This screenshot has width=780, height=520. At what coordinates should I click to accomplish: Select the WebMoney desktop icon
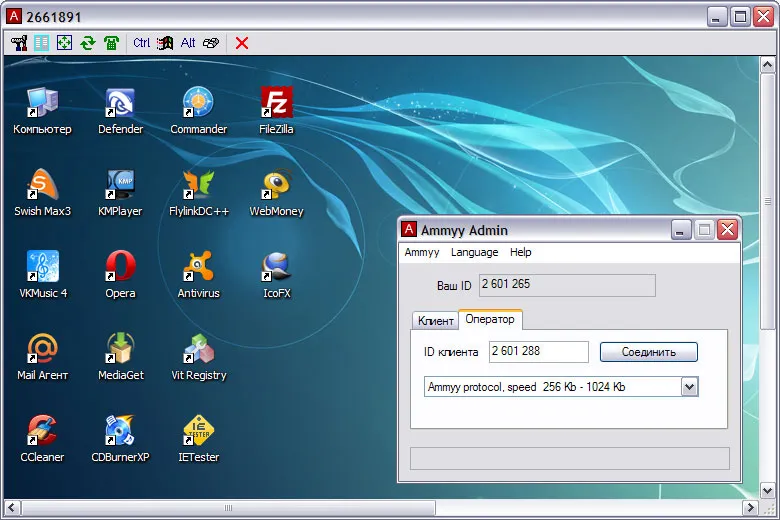click(x=277, y=193)
